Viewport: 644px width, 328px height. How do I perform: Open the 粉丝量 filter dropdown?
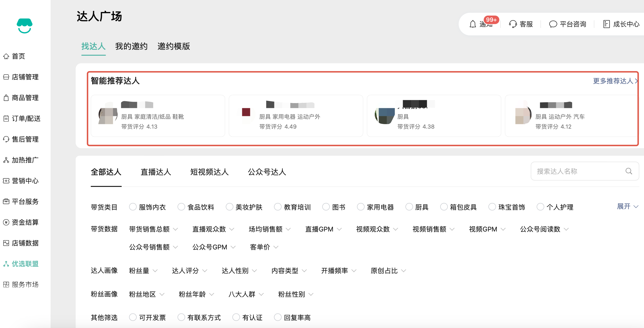(143, 271)
